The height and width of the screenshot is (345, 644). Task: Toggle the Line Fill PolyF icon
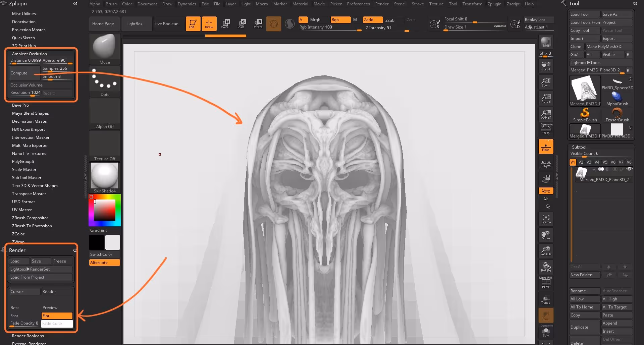coord(546,283)
